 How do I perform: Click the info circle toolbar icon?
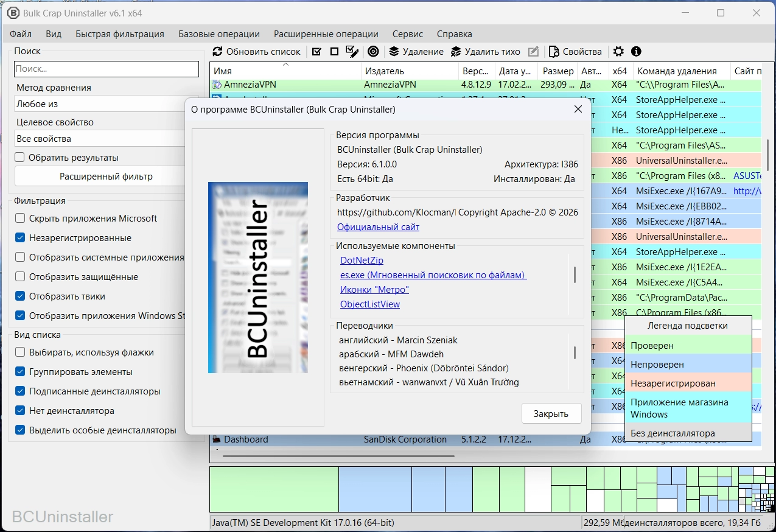pos(636,52)
